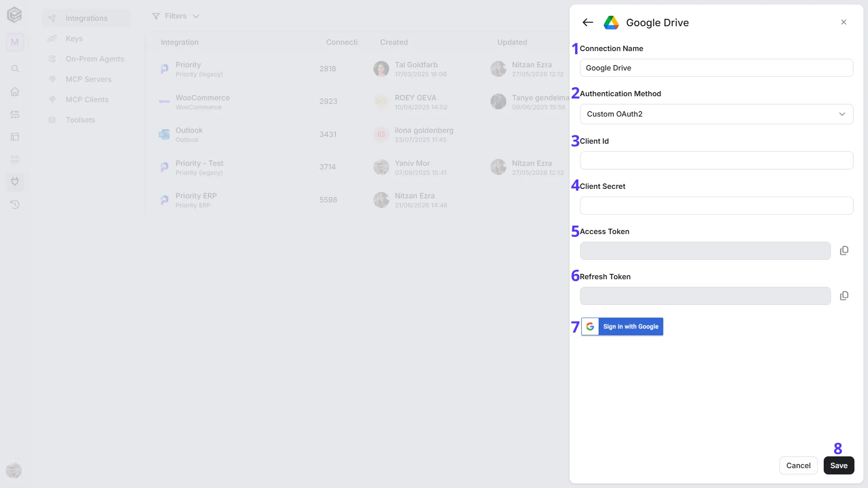Go back using the left arrow icon
Screen dimensions: 868x488
click(588, 22)
